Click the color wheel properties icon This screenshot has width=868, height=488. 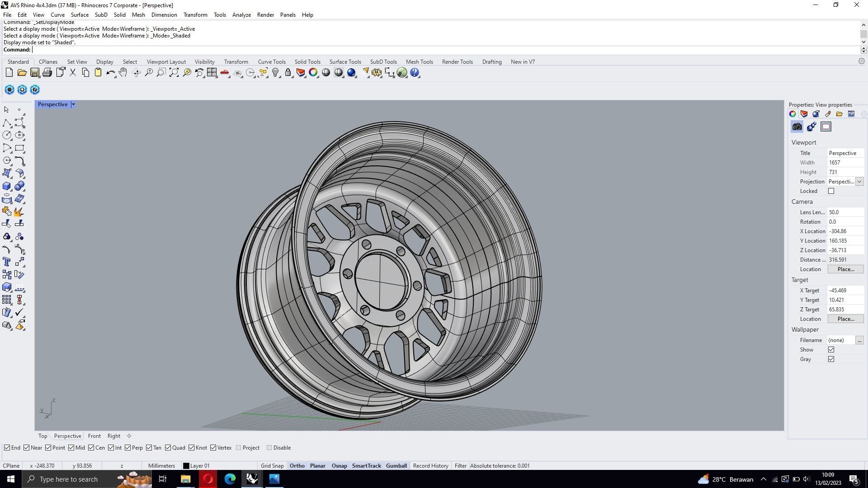(x=313, y=72)
